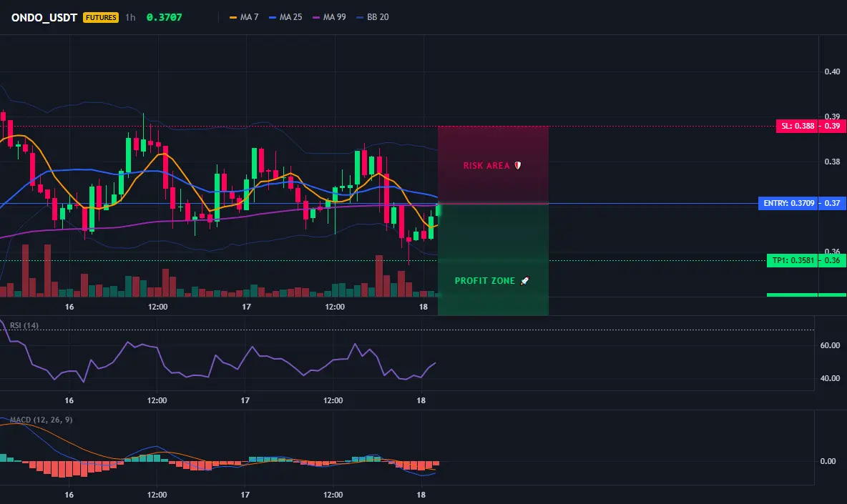Image resolution: width=847 pixels, height=504 pixels.
Task: Click the MA 99 legend entry
Action: tap(330, 17)
